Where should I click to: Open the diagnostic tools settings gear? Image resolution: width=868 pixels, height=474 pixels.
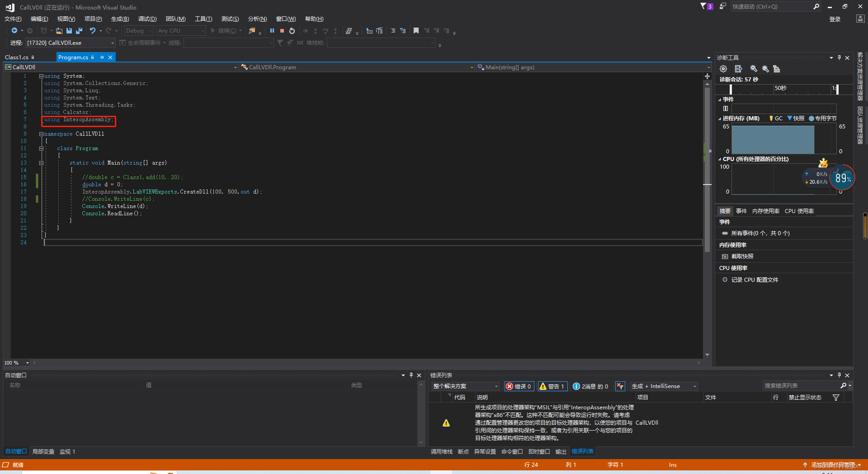(723, 69)
